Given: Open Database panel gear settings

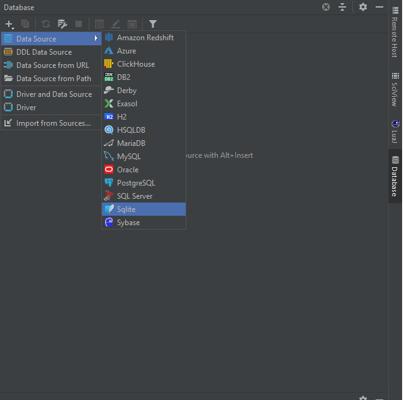Looking at the screenshot, I should point(363,7).
